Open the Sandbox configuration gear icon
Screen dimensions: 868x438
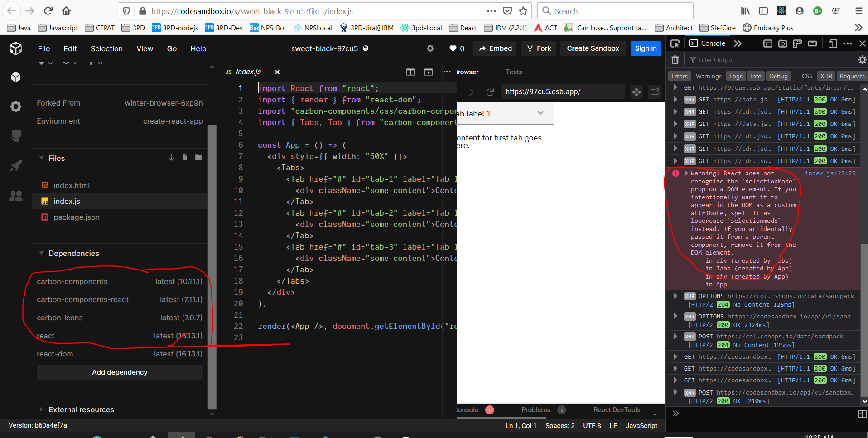16,106
